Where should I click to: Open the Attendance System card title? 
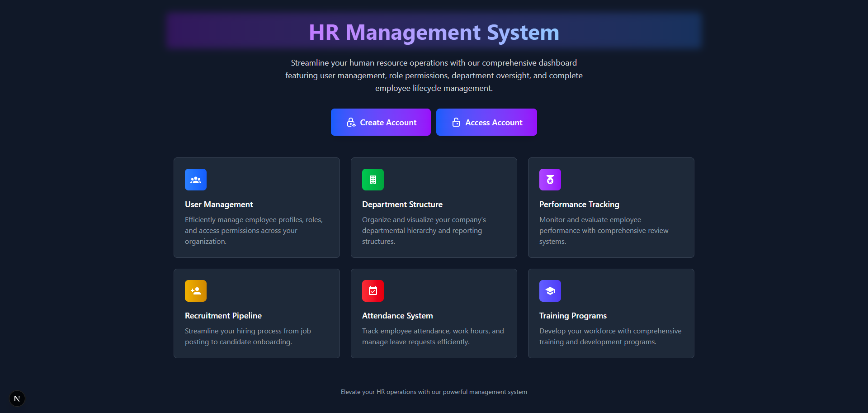pos(397,316)
